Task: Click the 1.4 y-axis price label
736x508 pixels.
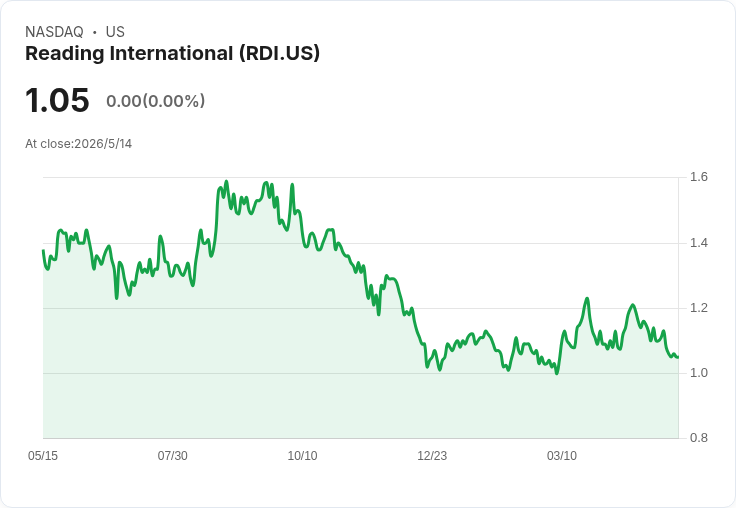Action: 698,243
